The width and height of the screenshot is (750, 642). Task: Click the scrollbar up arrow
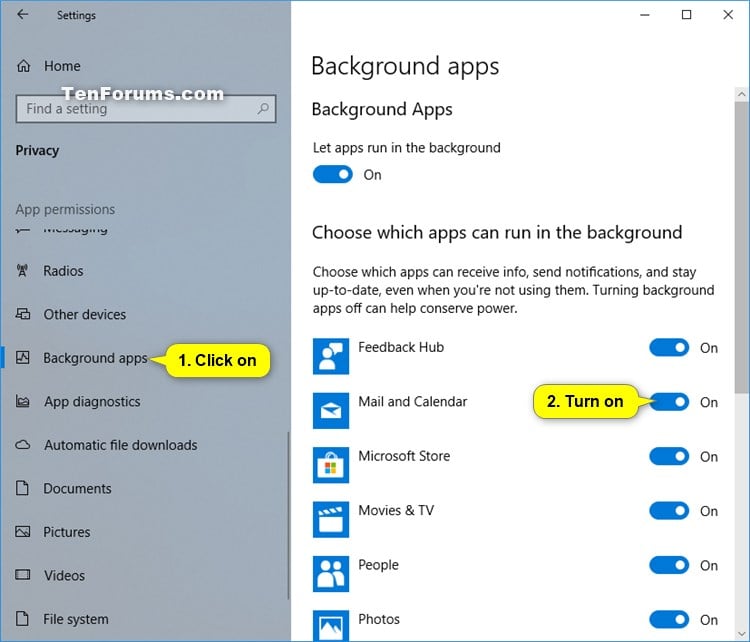click(x=741, y=94)
